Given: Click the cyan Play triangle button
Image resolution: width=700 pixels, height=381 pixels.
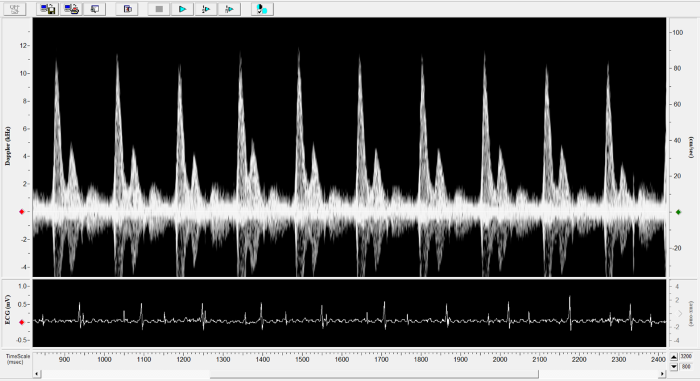Looking at the screenshot, I should point(182,9).
